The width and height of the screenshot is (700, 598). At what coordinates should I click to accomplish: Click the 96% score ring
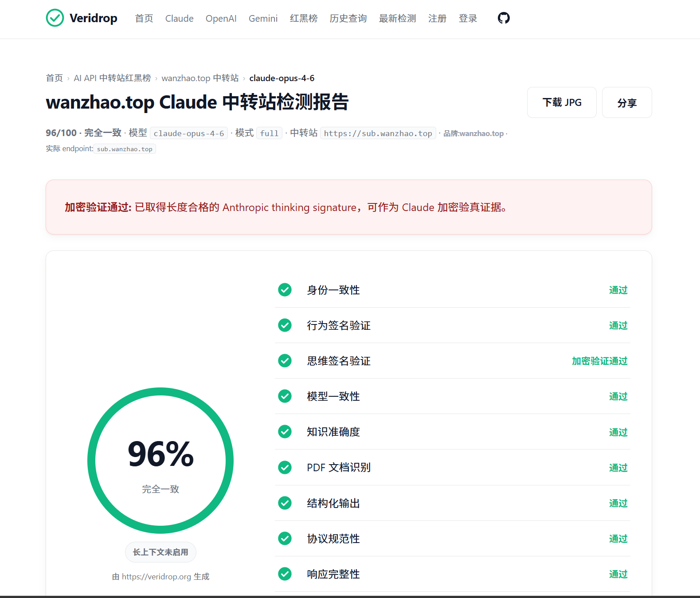pos(160,461)
